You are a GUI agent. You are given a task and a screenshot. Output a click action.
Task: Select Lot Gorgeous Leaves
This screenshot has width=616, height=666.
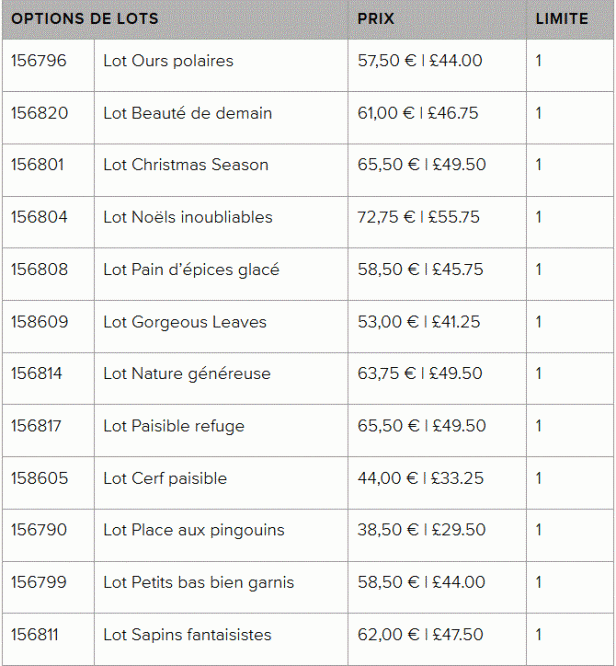[184, 322]
